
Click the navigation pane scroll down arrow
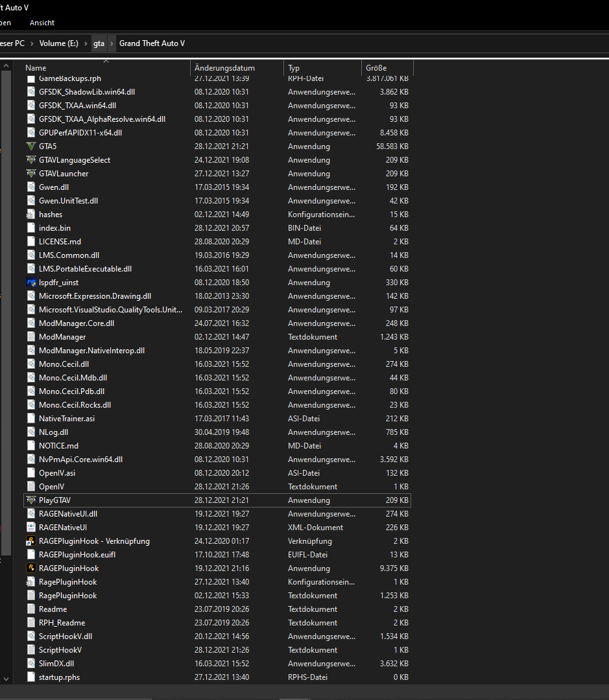6,679
